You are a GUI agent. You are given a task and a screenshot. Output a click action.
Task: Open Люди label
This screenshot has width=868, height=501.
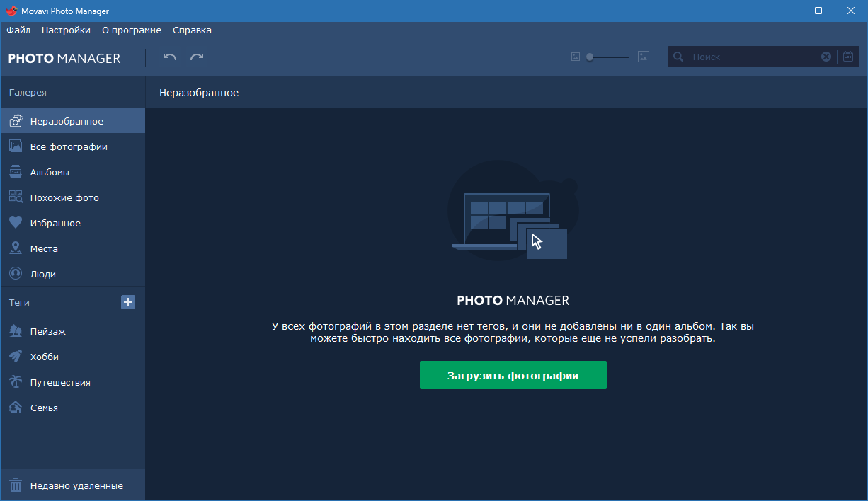(42, 274)
